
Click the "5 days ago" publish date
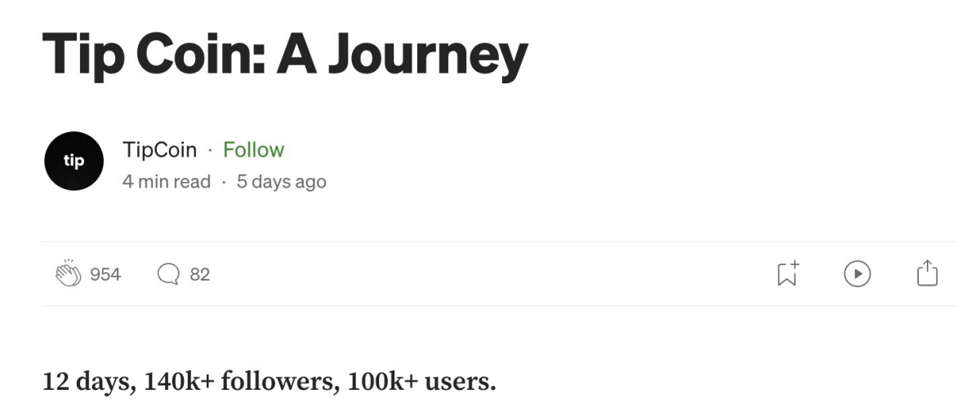pos(281,182)
